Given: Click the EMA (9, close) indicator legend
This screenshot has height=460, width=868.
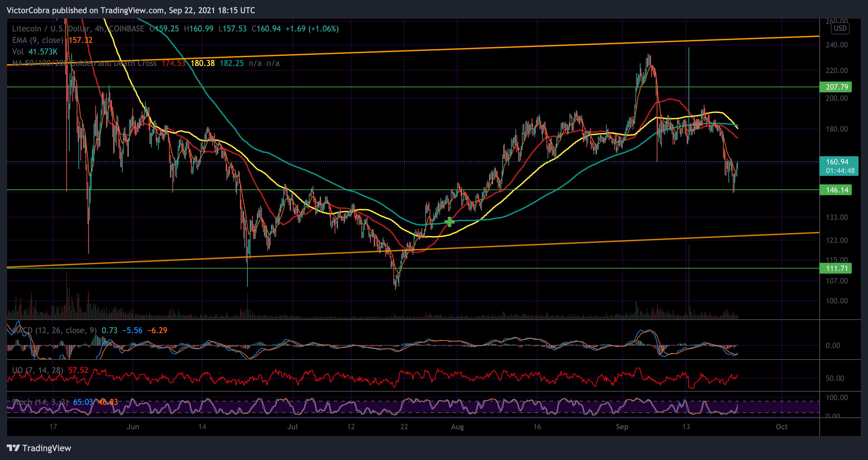Looking at the screenshot, I should click(x=38, y=40).
